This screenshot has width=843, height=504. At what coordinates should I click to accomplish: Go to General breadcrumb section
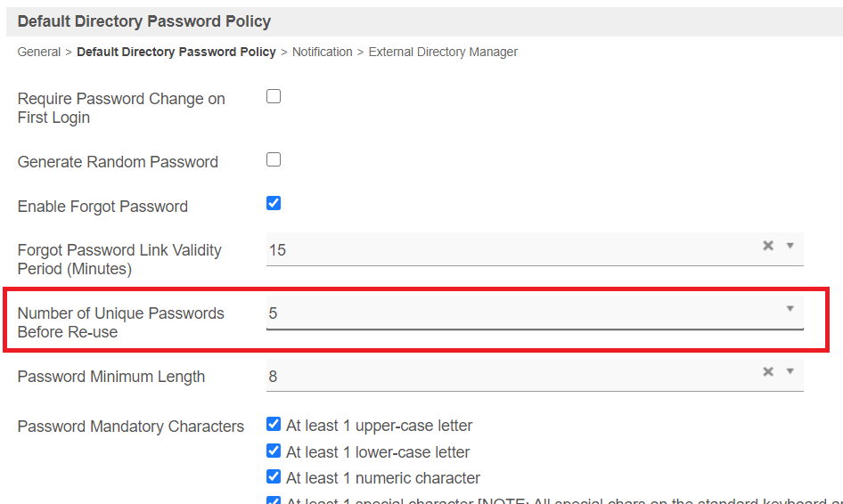tap(39, 52)
